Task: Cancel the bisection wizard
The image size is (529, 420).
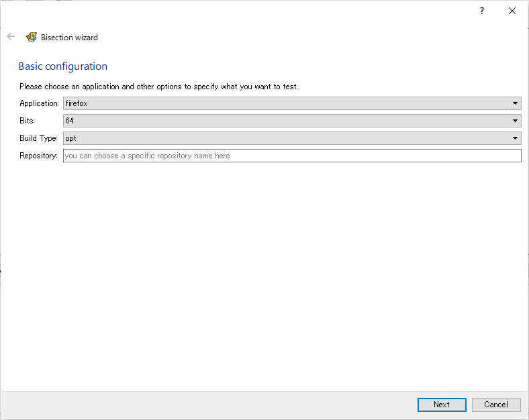Action: click(496, 405)
